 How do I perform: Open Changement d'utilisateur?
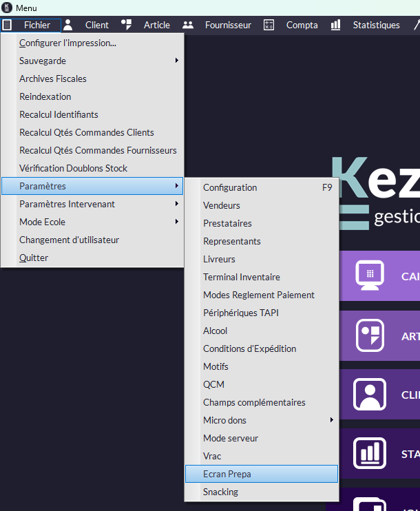(x=69, y=240)
